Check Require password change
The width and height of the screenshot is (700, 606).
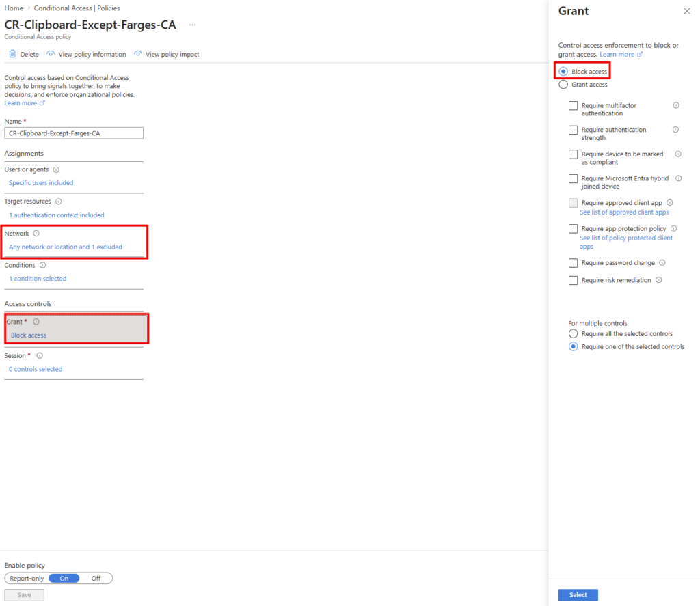(574, 263)
